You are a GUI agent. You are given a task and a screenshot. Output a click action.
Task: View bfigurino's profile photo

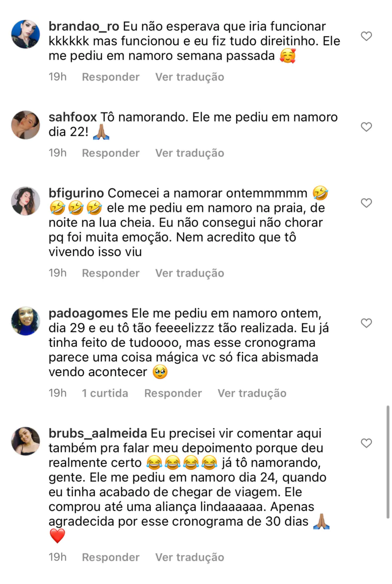pos(25,201)
